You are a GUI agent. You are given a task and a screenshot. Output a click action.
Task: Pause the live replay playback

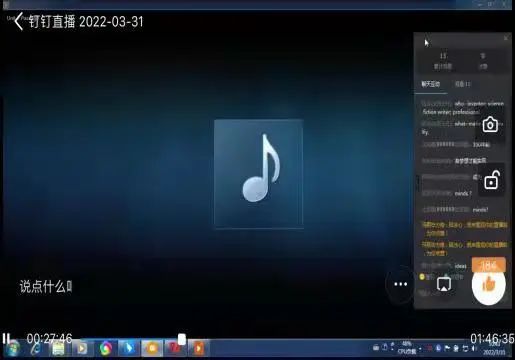pyautogui.click(x=6, y=338)
